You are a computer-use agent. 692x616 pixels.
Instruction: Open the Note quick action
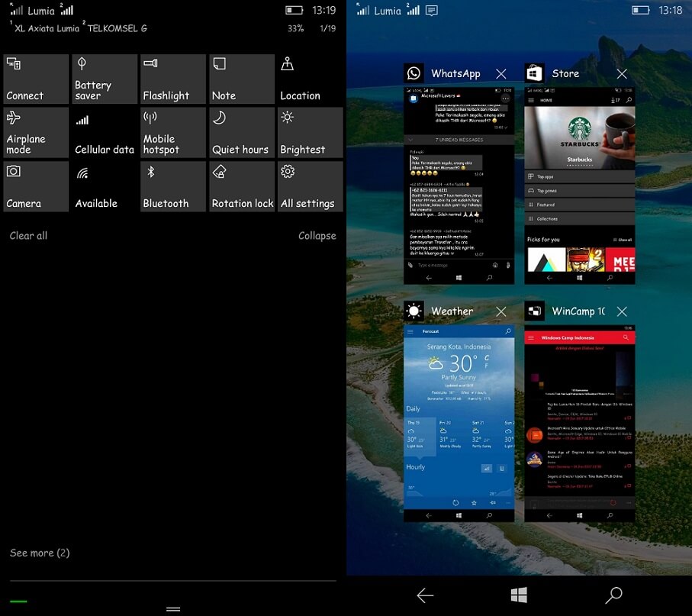click(242, 79)
